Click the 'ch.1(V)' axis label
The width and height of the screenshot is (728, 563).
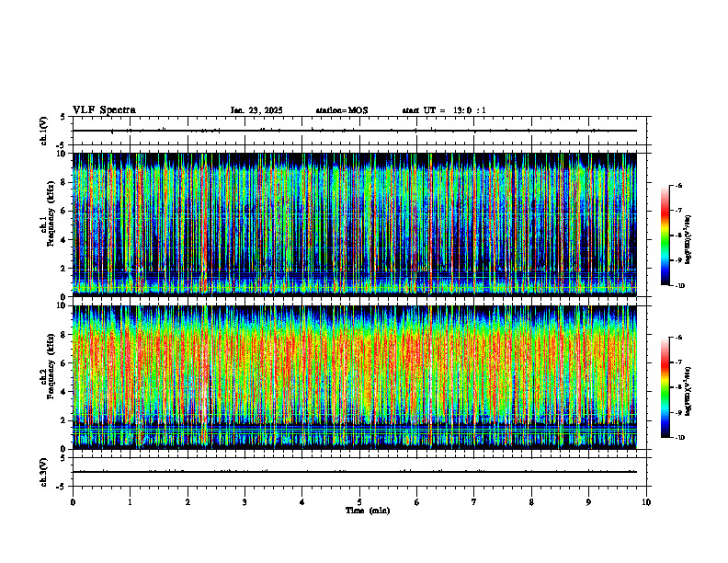[x=44, y=131]
